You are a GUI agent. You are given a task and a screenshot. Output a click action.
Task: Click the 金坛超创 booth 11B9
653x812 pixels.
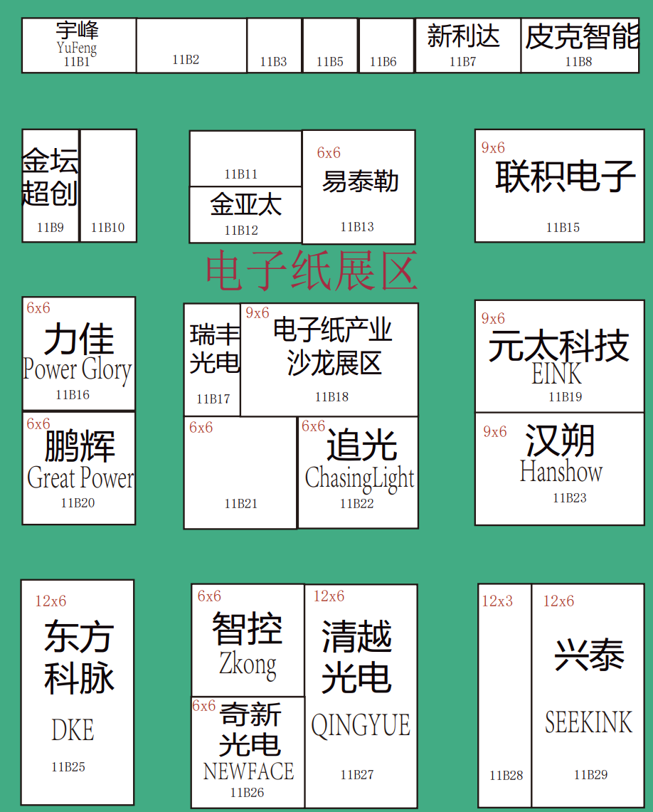(x=51, y=186)
